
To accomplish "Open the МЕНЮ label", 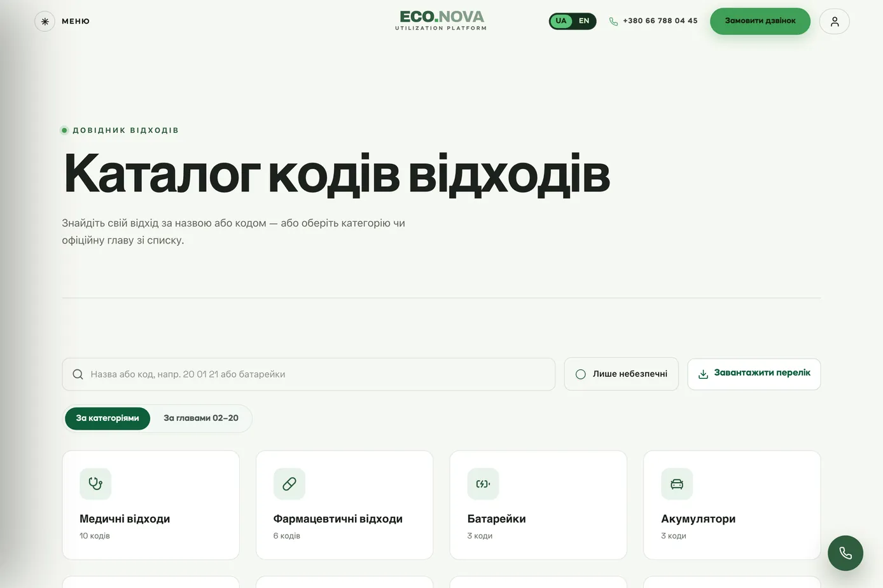I will [x=76, y=21].
